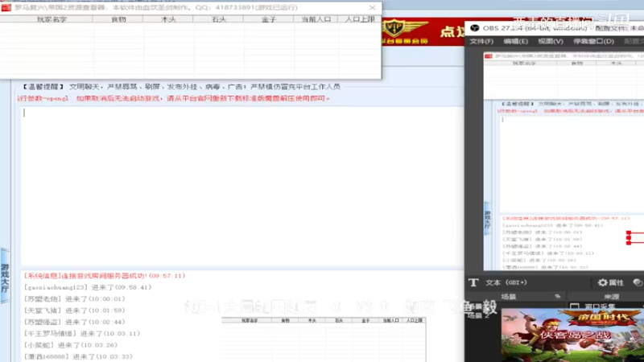The width and height of the screenshot is (644, 362).
Task: Click the 来源 panel header in OBS
Action: tap(611, 296)
